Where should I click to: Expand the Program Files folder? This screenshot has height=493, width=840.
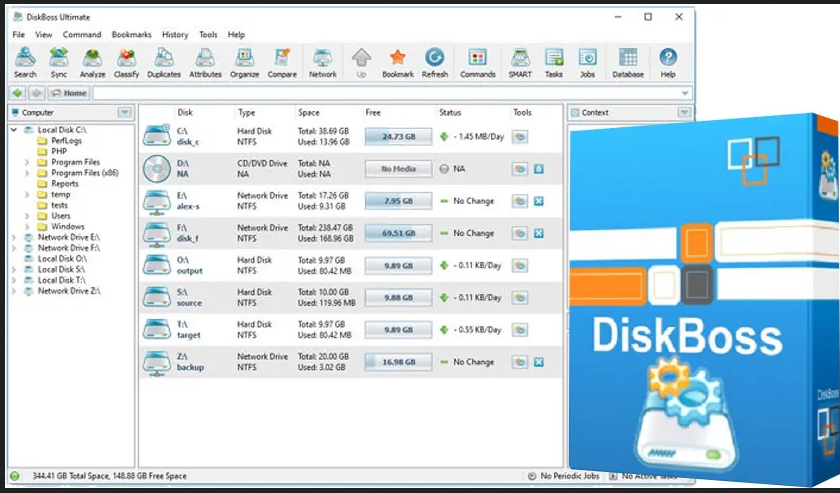point(27,162)
